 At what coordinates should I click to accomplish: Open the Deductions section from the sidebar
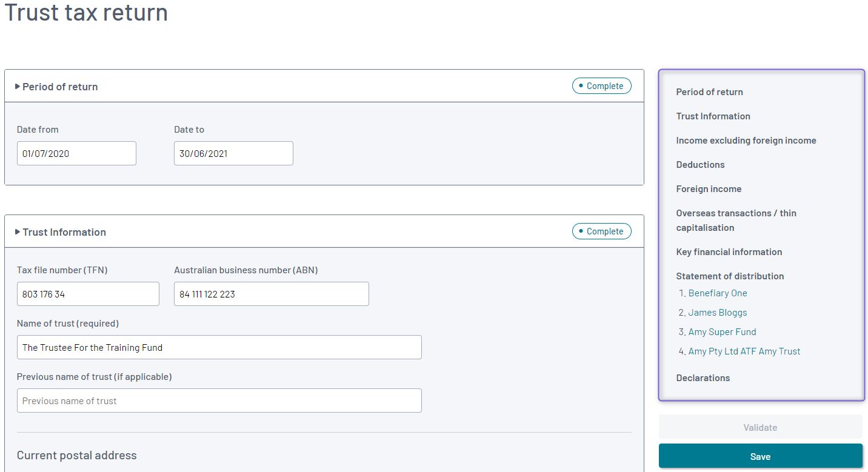700,164
